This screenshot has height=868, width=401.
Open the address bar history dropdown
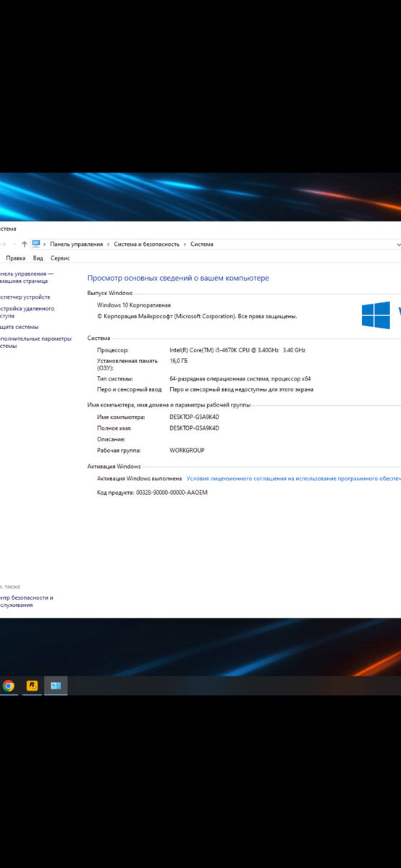click(x=398, y=244)
